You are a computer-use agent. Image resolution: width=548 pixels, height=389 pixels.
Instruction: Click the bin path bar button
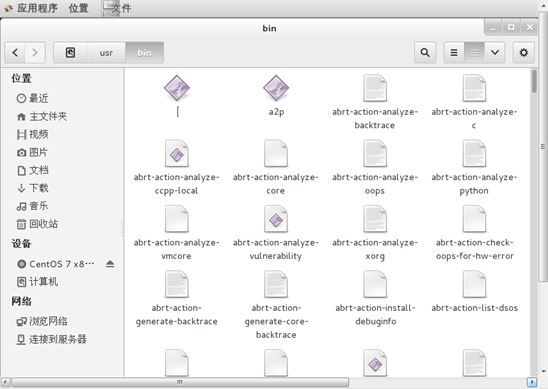point(144,53)
